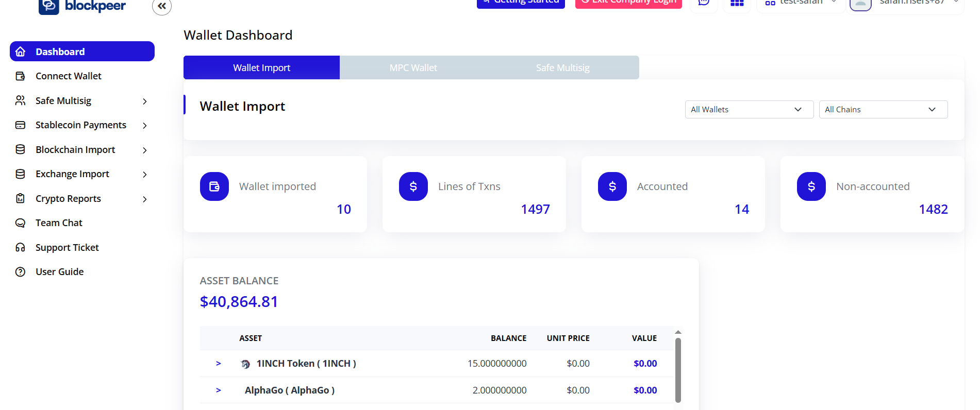Click the User Guide help icon
Viewport: 980px width, 410px height.
21,272
